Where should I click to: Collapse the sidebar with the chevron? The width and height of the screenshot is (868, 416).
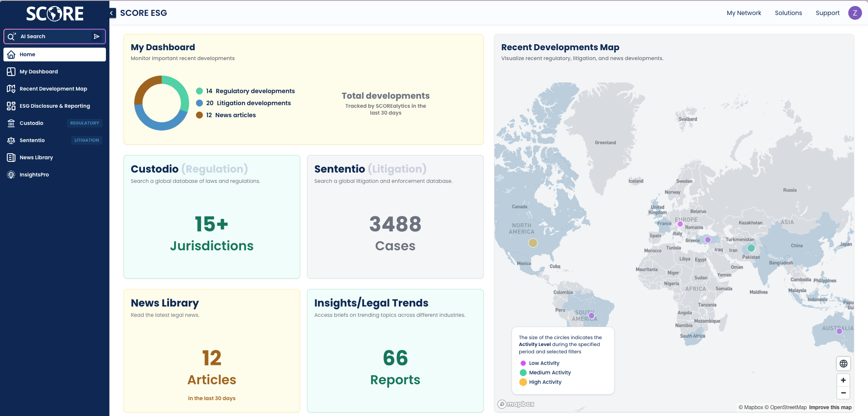point(112,13)
